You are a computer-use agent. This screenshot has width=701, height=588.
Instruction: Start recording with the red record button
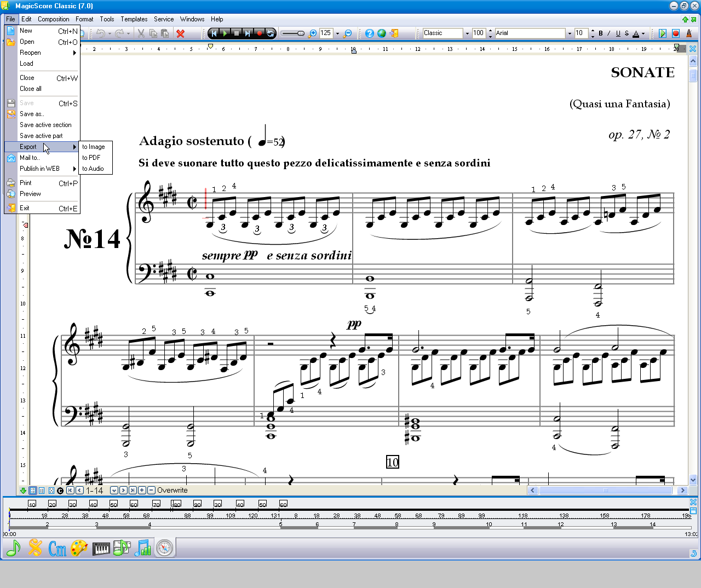pos(260,33)
